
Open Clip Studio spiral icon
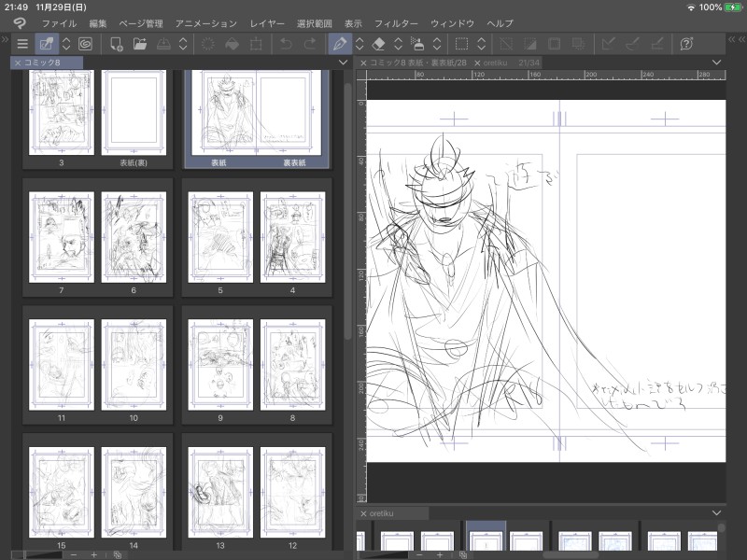click(x=85, y=44)
